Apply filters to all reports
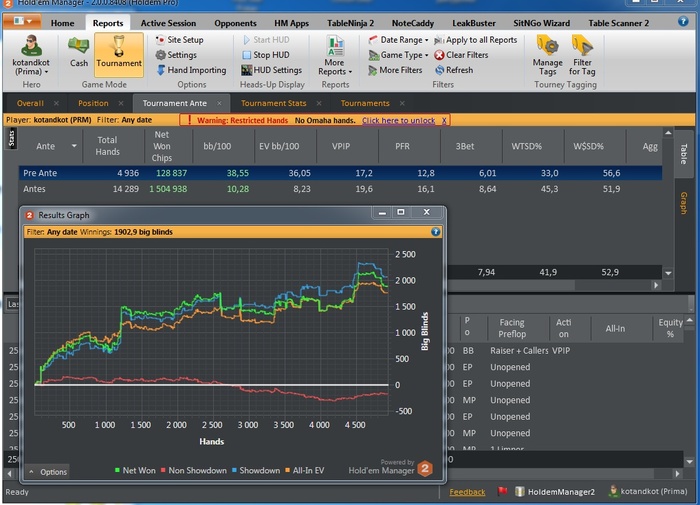 [475, 40]
